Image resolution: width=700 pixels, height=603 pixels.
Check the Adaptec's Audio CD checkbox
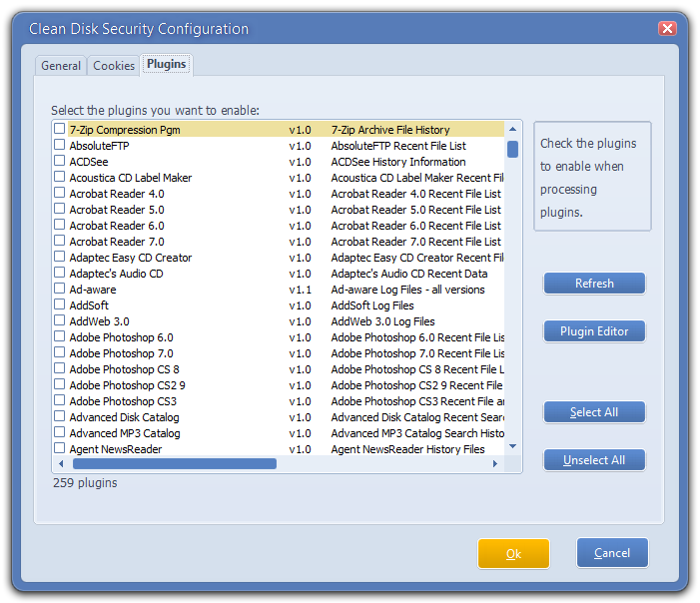pos(59,273)
